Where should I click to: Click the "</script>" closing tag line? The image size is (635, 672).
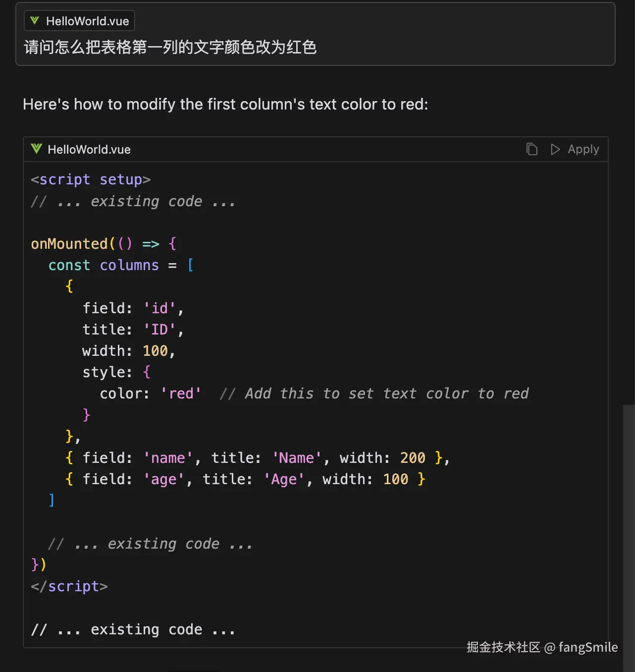69,586
